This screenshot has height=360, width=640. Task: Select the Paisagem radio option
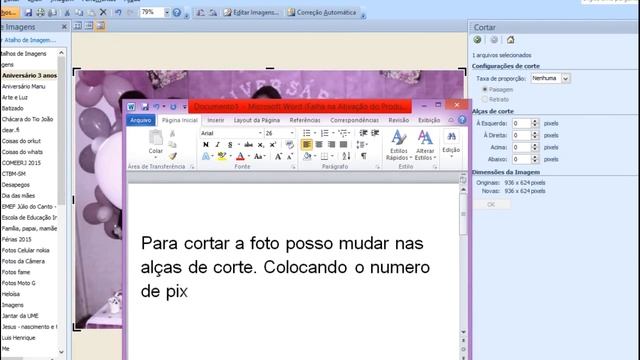(x=484, y=89)
